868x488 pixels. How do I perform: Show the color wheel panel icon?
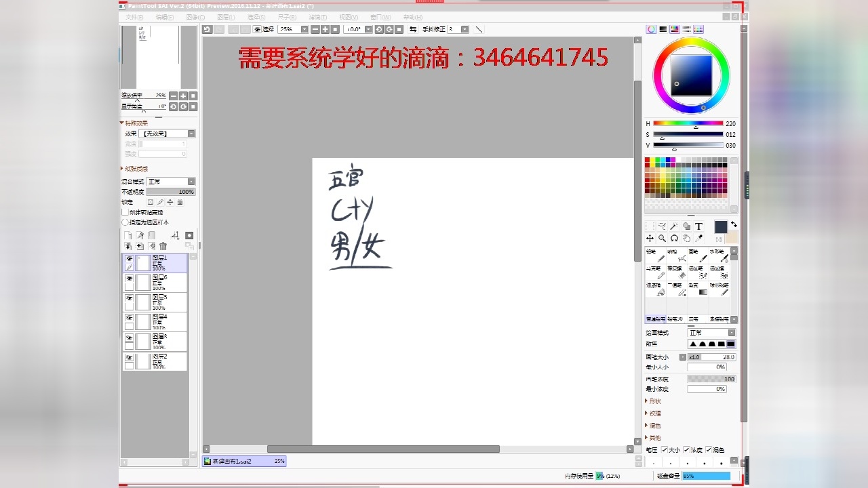(x=651, y=29)
